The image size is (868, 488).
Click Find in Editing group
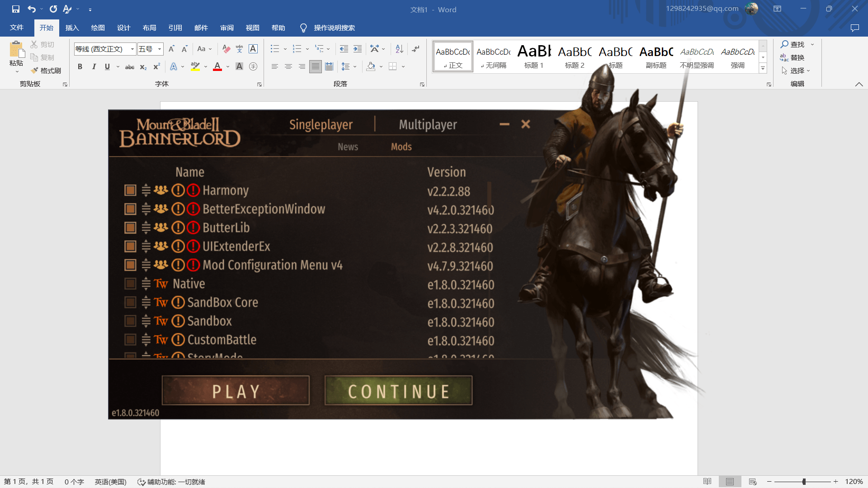click(793, 44)
